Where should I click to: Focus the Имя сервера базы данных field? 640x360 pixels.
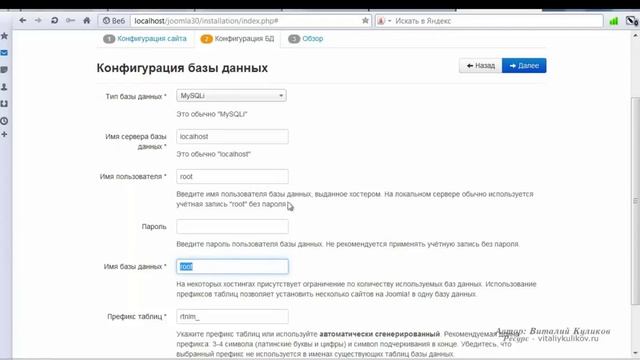point(232,136)
